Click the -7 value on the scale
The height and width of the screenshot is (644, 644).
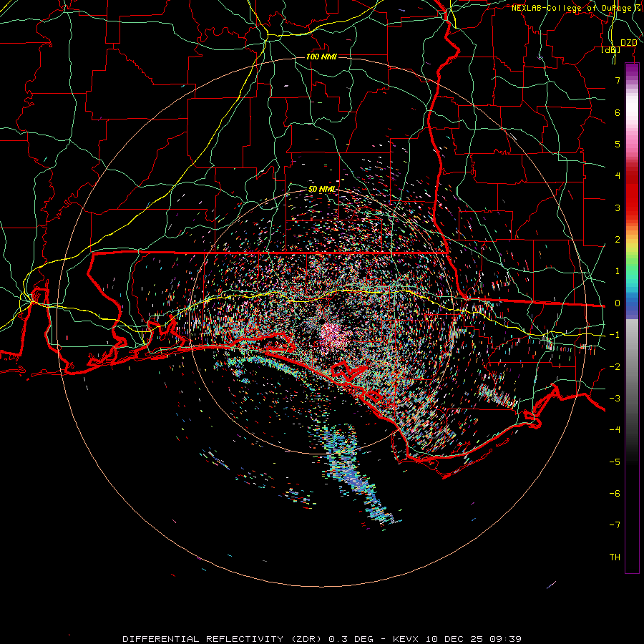[615, 525]
